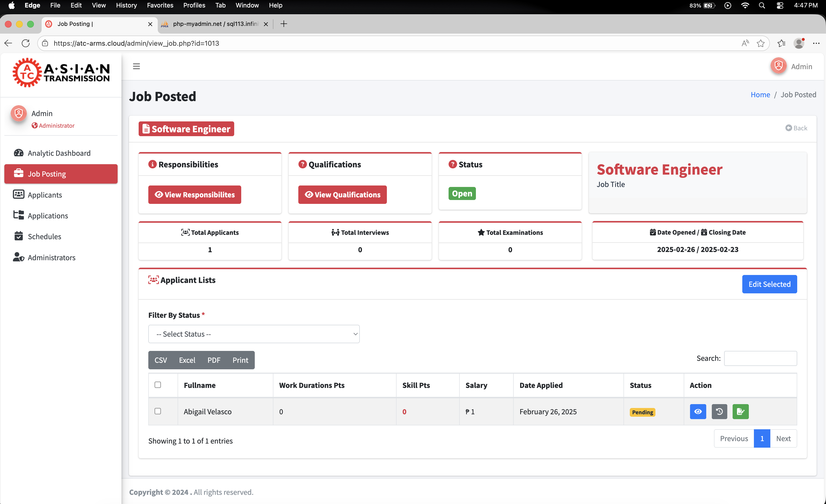
Task: Open browser settings ellipsis menu
Action: [x=816, y=43]
